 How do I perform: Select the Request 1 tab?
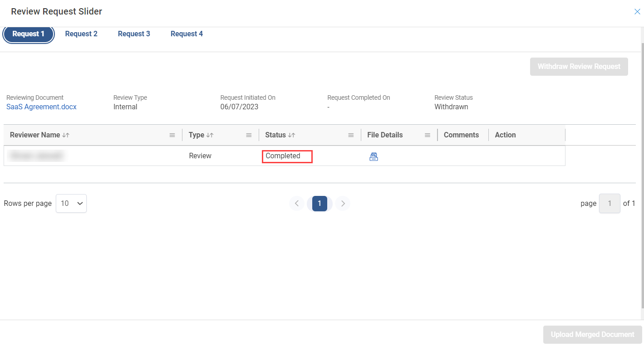click(29, 34)
